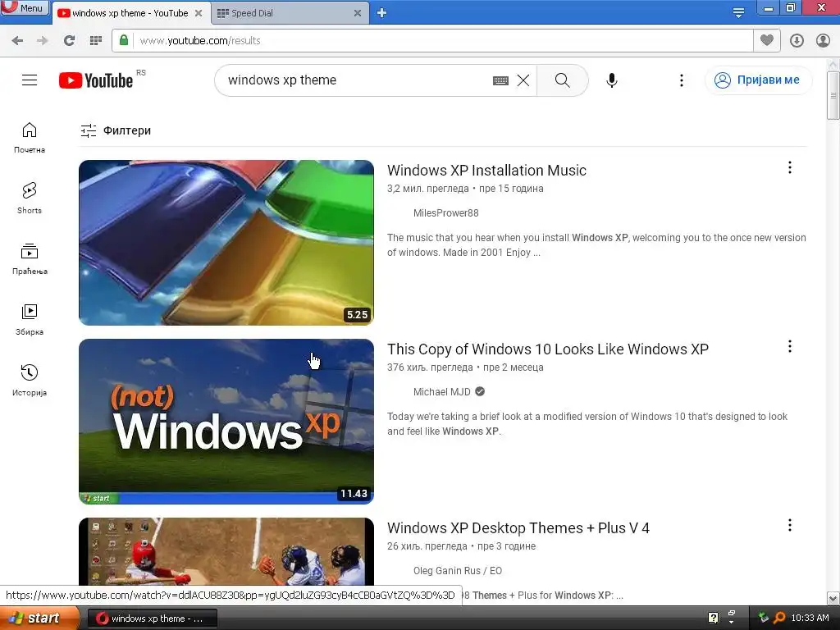Select the windows xp theme - YouTube tab
Screen dimensions: 840x630
pyautogui.click(x=130, y=13)
